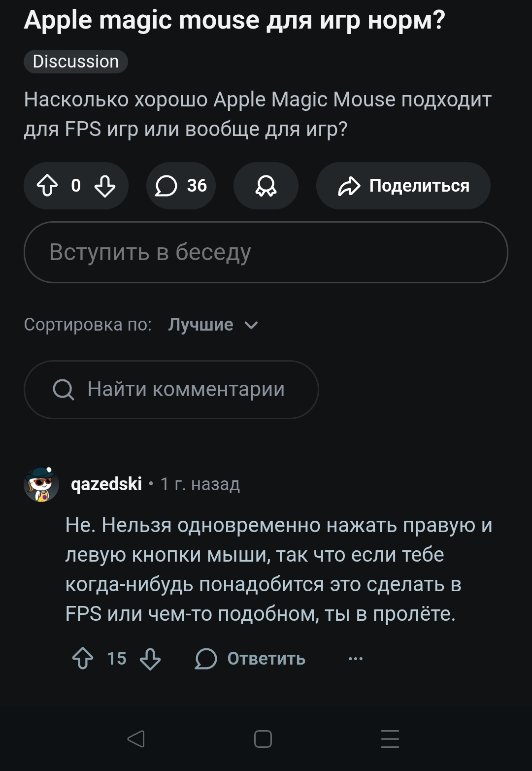Upvote the Apple magic mouse post
This screenshot has width=532, height=771.
[47, 186]
